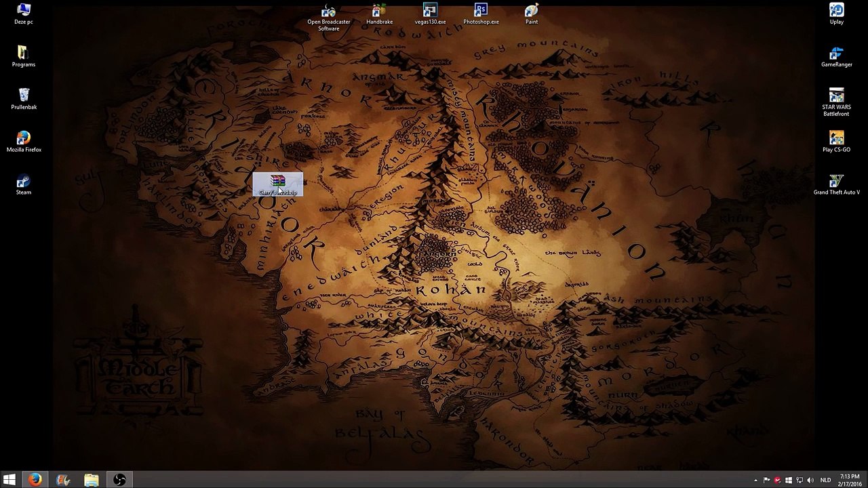Viewport: 868px width, 488px height.
Task: Select the Play CS-GO desktop shortcut
Action: 837,142
